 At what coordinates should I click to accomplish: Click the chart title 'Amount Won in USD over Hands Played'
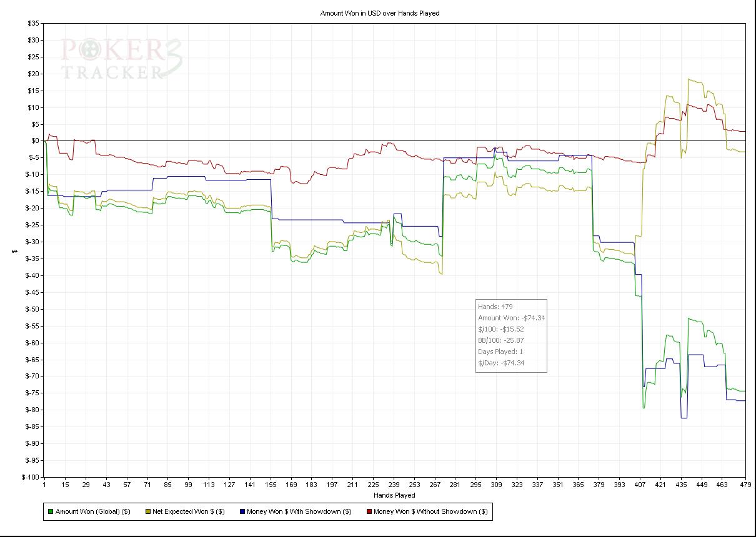380,13
